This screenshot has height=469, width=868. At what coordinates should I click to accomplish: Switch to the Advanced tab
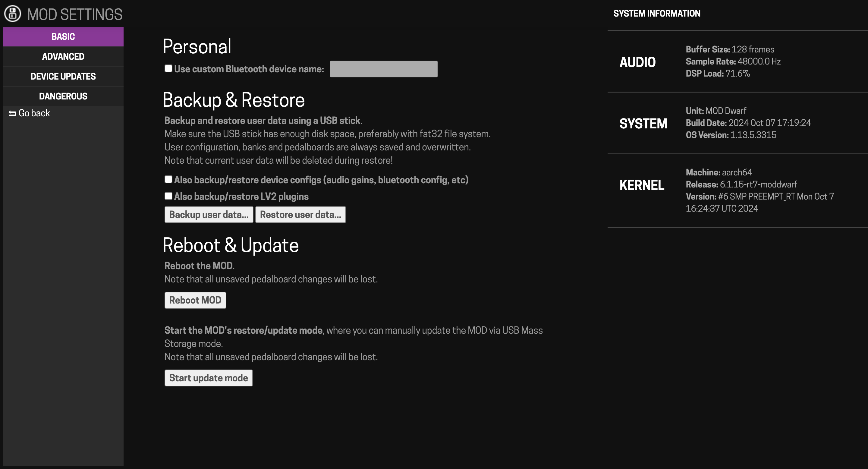click(63, 57)
